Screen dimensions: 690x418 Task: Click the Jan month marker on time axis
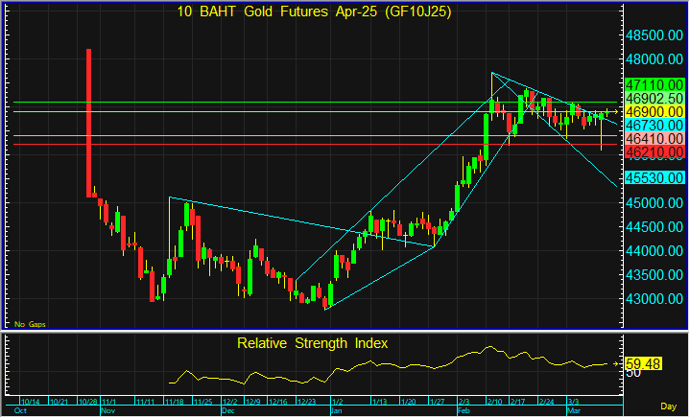click(x=336, y=411)
